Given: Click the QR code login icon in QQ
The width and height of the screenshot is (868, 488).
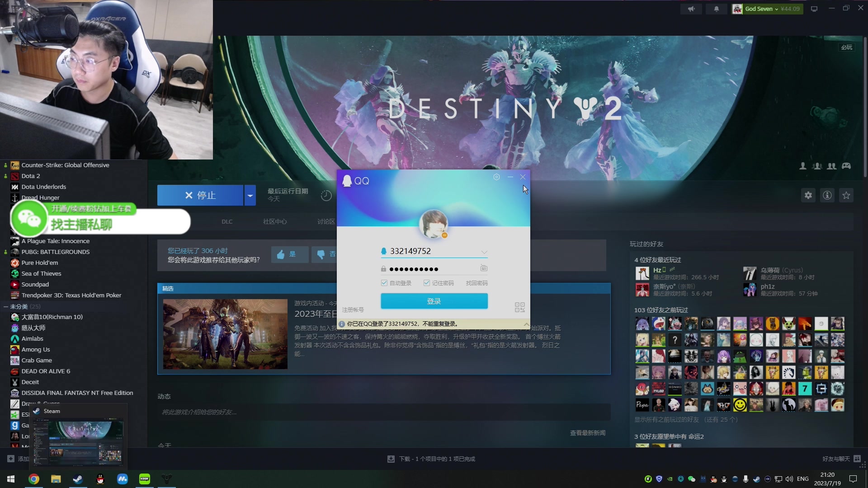Looking at the screenshot, I should pos(520,307).
